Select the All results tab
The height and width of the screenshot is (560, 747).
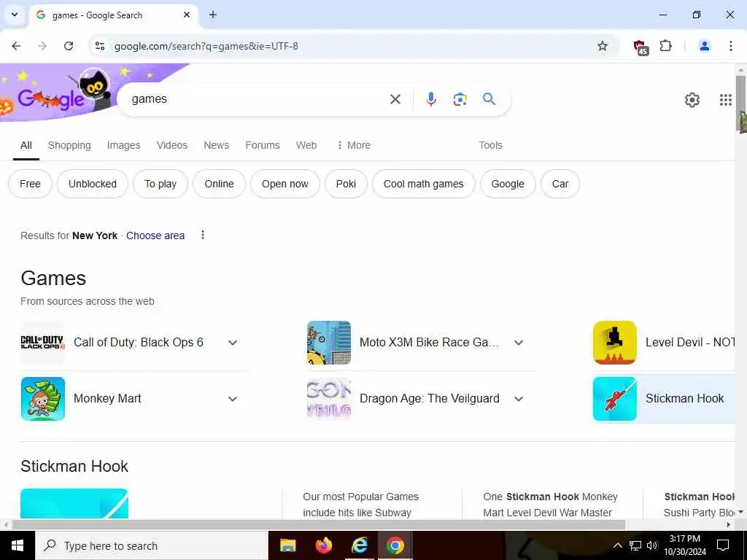(26, 145)
